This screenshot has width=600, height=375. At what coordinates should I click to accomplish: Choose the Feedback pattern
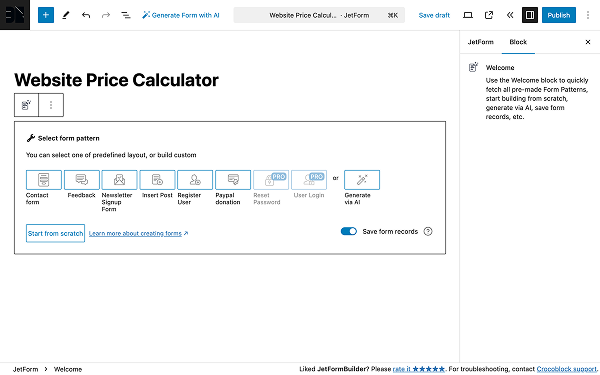point(82,180)
